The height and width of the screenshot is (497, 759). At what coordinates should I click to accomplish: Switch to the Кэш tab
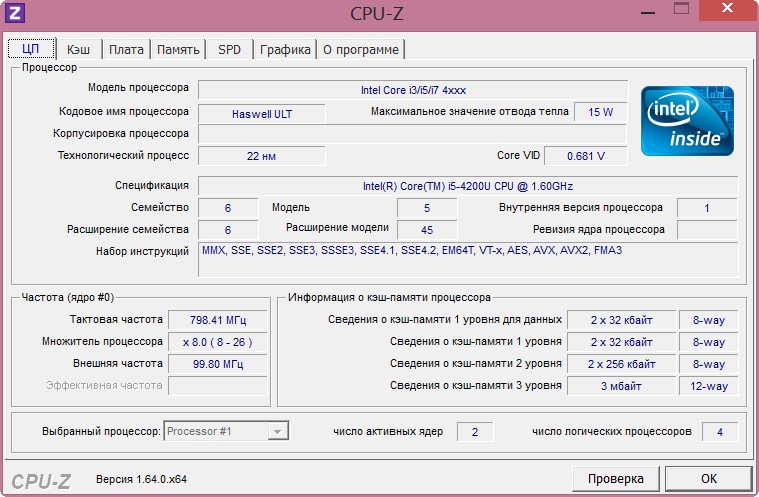[x=78, y=49]
